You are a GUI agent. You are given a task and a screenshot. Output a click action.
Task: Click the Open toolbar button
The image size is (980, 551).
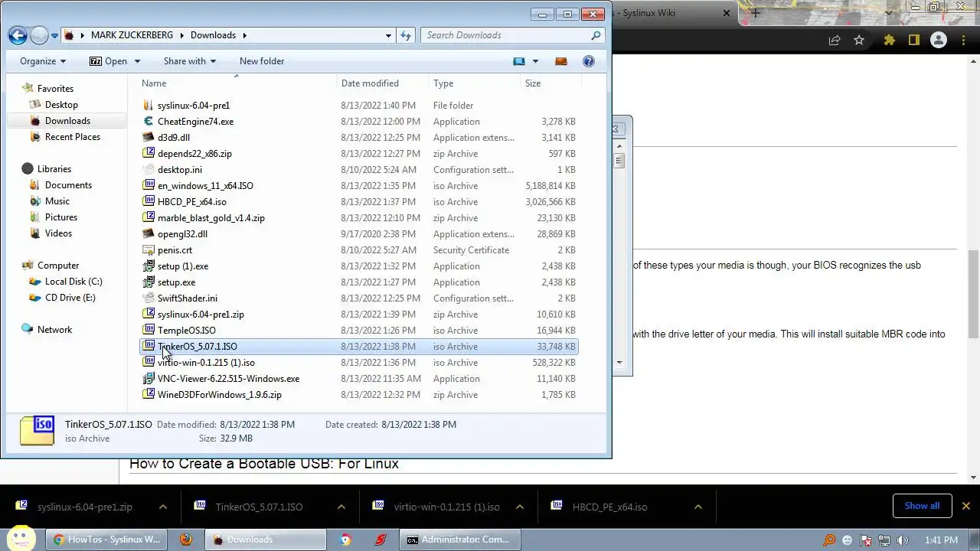109,61
